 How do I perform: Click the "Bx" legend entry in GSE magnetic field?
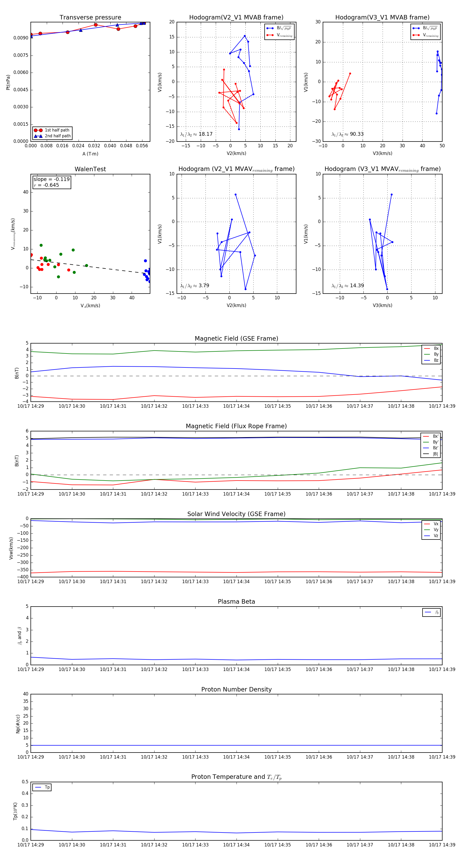click(x=431, y=349)
